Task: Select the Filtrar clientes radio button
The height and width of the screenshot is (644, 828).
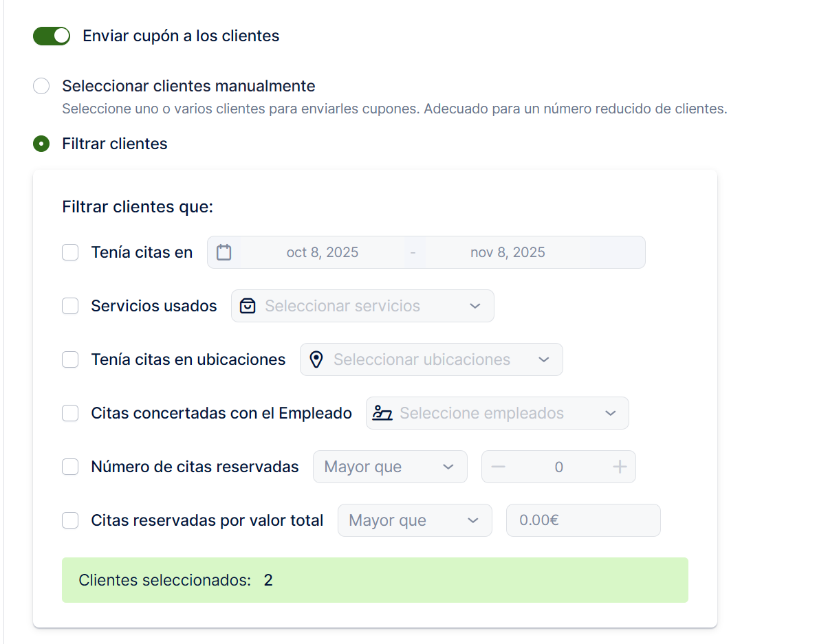Action: [41, 144]
